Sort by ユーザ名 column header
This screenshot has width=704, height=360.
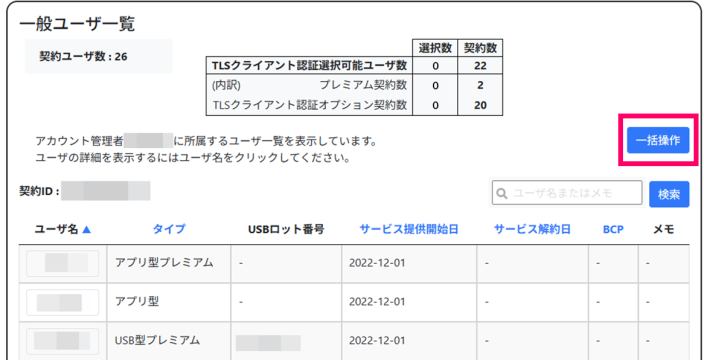[56, 229]
